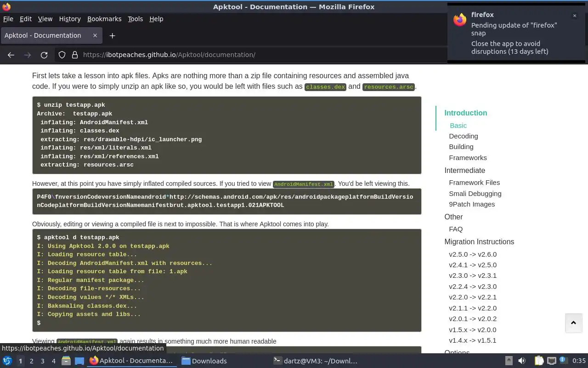Screen dimensions: 588x368
Task: Open update notifier tray icon
Action: click(x=563, y=360)
